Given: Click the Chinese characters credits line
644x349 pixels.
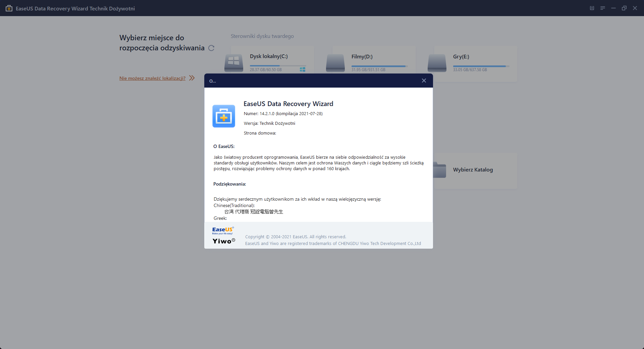Looking at the screenshot, I should pyautogui.click(x=254, y=212).
